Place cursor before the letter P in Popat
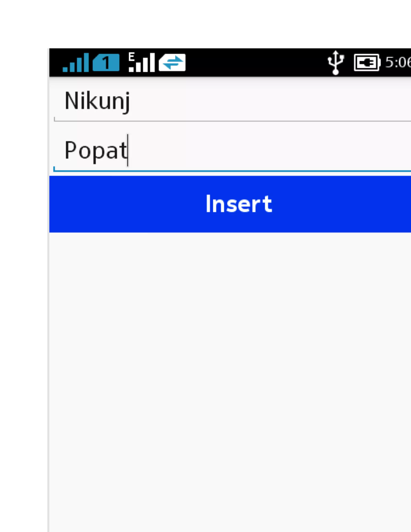 pos(64,150)
